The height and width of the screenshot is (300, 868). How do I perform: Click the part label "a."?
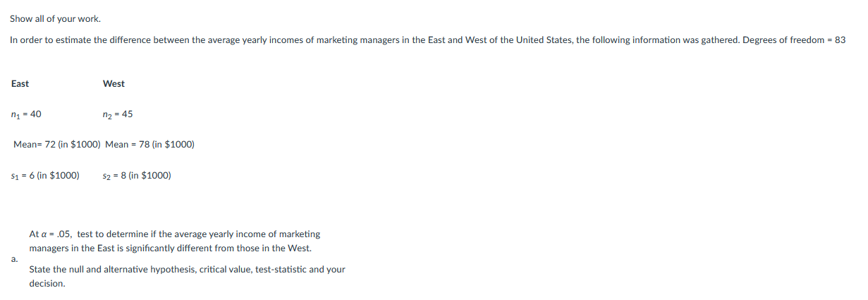(x=14, y=260)
